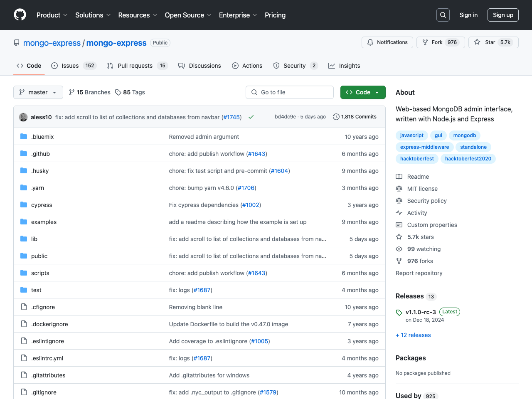Open the Pull requests tab
The image size is (532, 399).
click(x=137, y=66)
